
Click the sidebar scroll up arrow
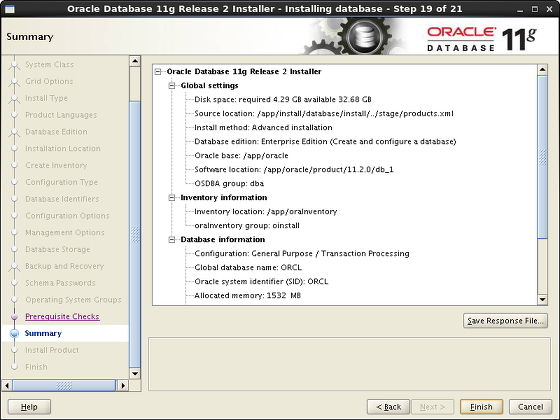pos(135,61)
